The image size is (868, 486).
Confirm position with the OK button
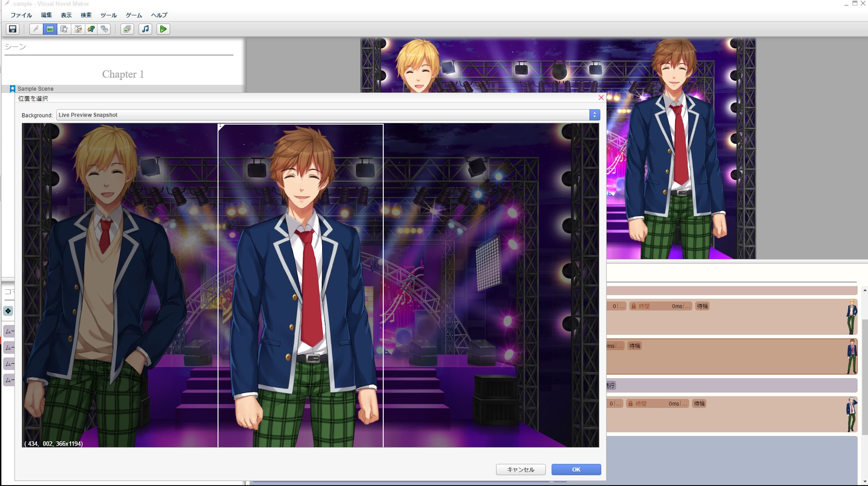coord(576,470)
